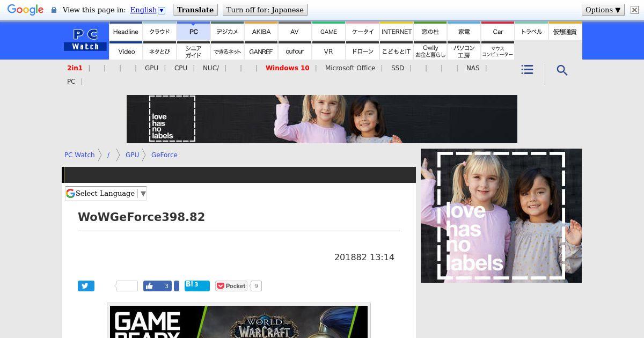Open the ドローン tab
This screenshot has height=338, width=644.
362,51
